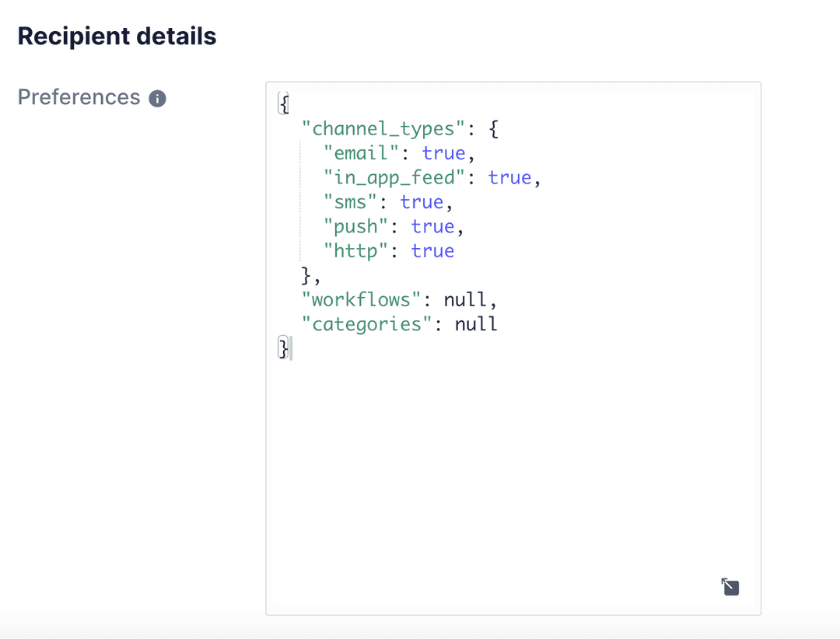Click the editor scrollbar area on the right
This screenshot has width=840, height=639.
[x=754, y=342]
